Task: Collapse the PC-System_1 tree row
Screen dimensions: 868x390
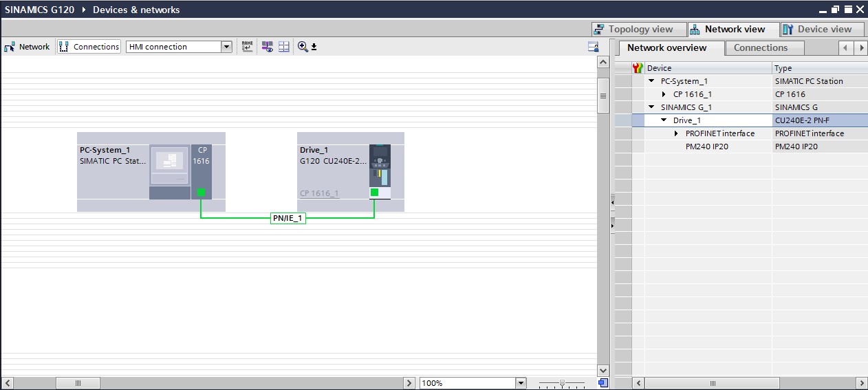Action: pos(652,81)
